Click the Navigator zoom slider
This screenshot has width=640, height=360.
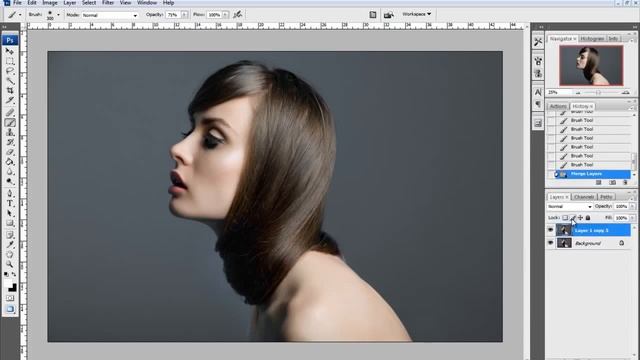tap(598, 93)
